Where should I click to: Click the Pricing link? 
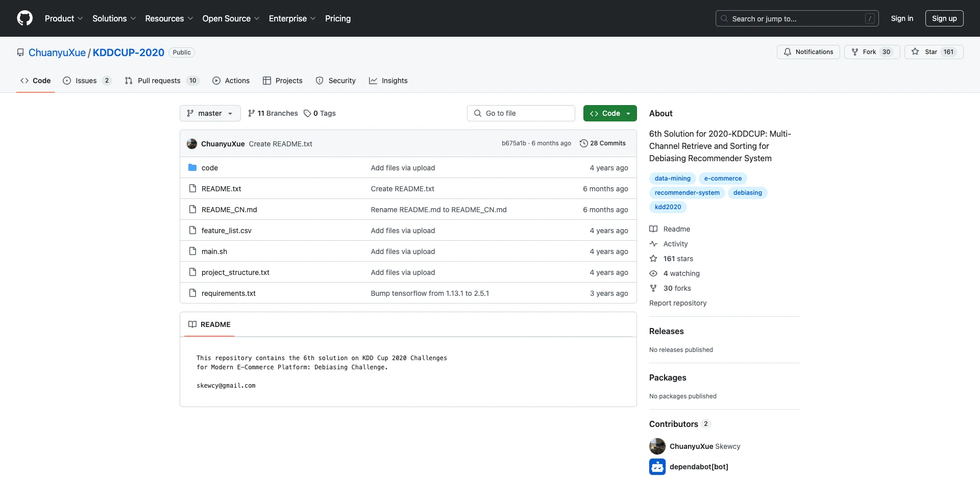pos(338,18)
